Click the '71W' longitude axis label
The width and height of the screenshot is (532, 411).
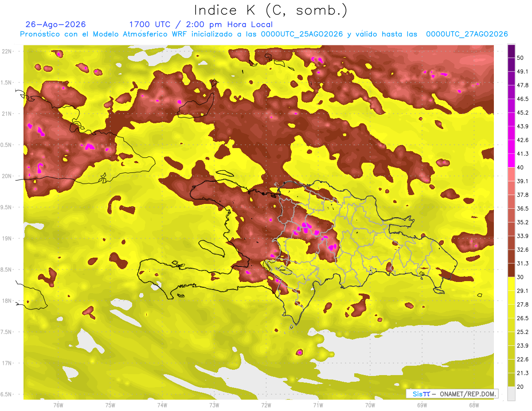(x=318, y=405)
